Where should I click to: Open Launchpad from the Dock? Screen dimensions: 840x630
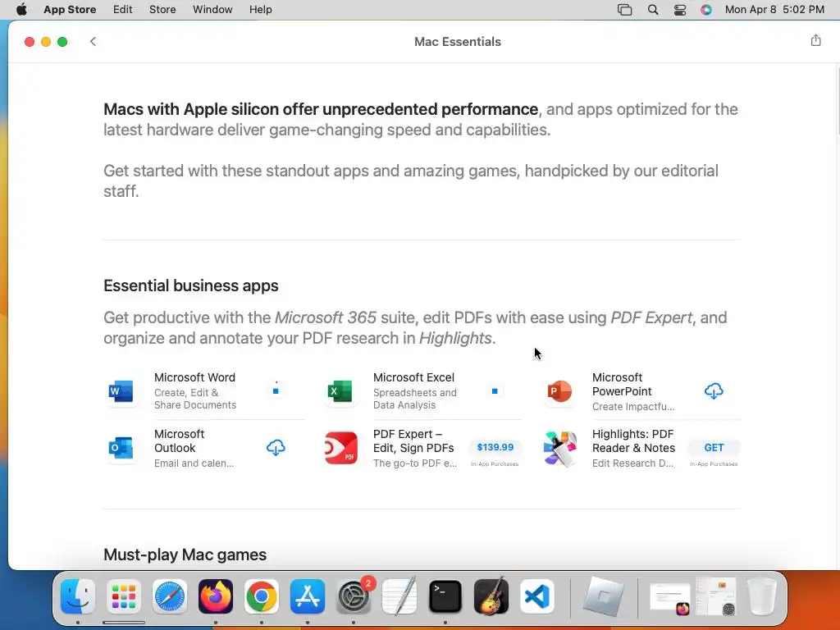click(124, 596)
